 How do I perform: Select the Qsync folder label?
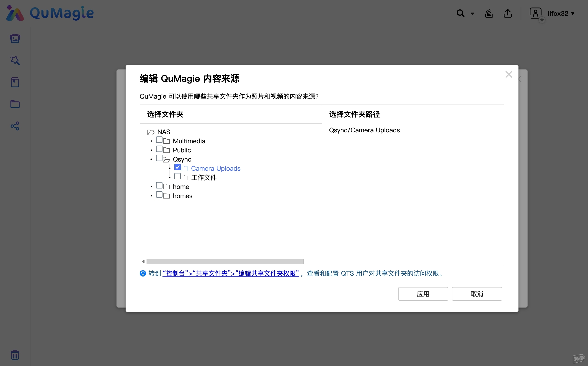(182, 159)
